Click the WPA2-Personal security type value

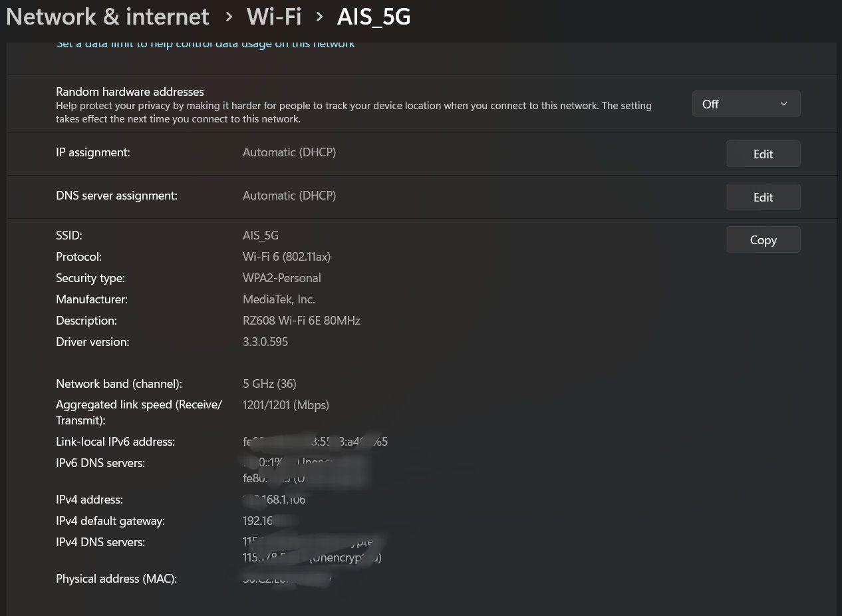(282, 278)
